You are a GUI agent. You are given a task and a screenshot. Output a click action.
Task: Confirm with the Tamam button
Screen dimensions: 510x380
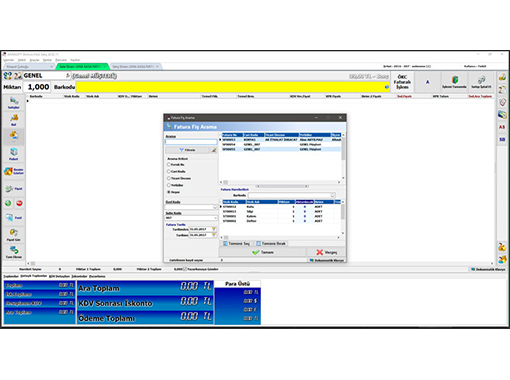[263, 252]
